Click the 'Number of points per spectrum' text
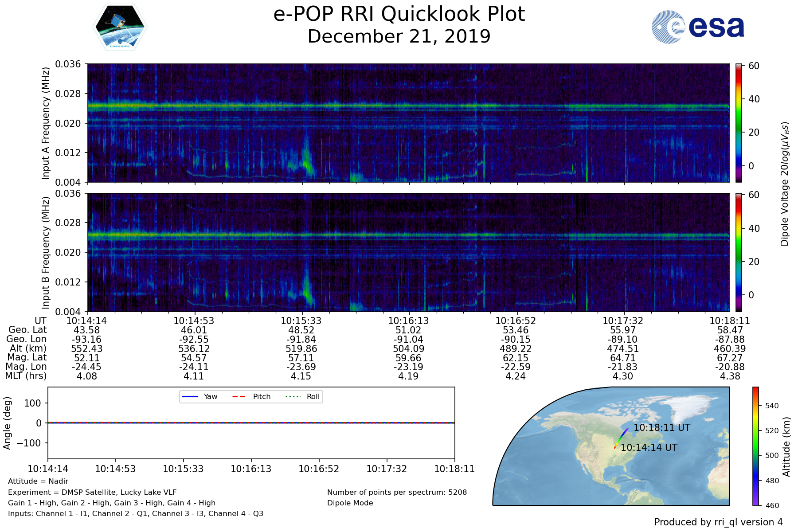This screenshot has height=532, width=798. 397,493
